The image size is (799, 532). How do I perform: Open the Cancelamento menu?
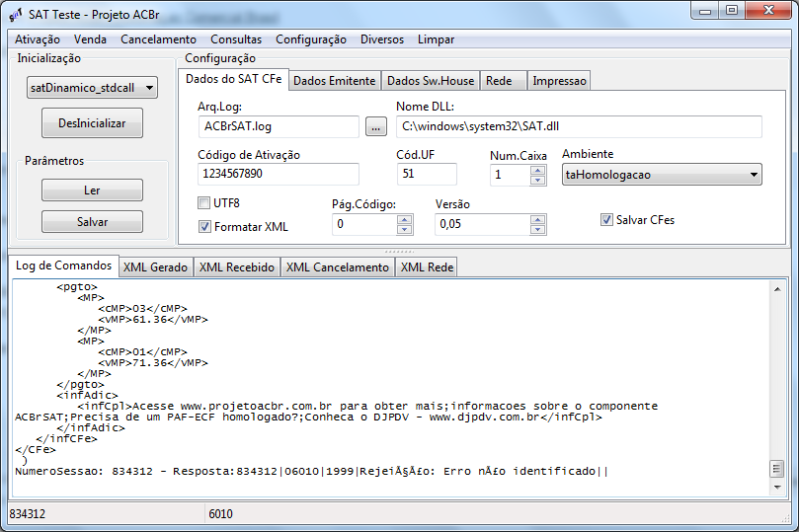pos(158,39)
